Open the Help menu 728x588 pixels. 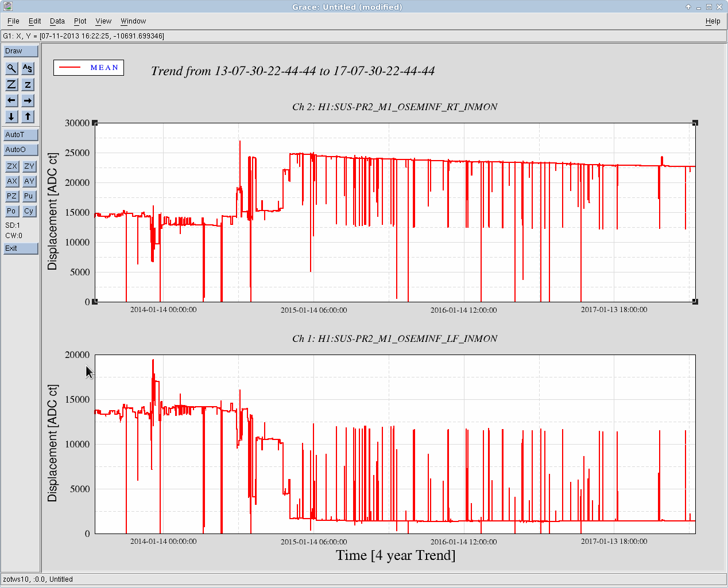(713, 21)
